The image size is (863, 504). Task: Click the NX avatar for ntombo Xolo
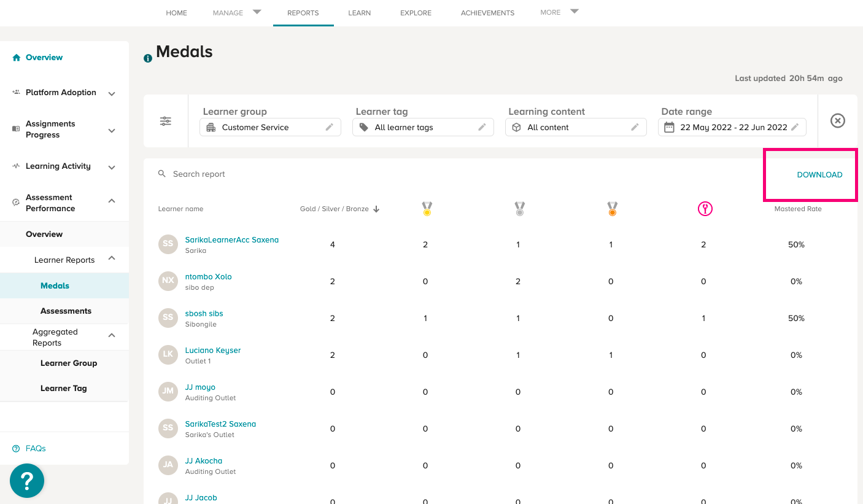168,281
